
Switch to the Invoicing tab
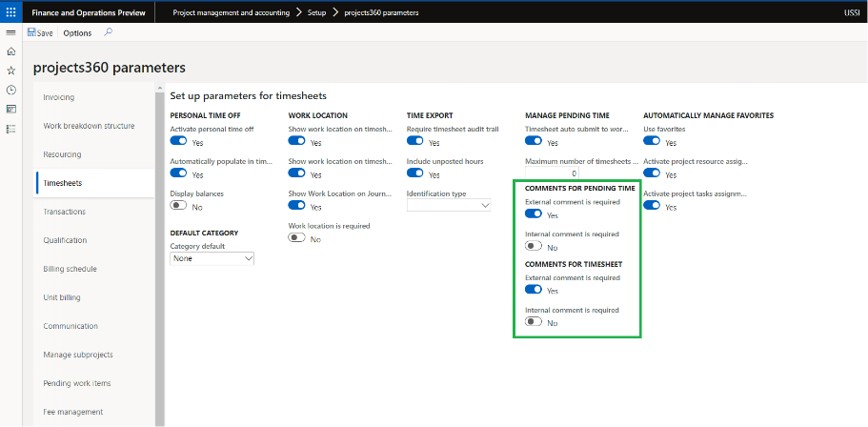click(x=59, y=97)
